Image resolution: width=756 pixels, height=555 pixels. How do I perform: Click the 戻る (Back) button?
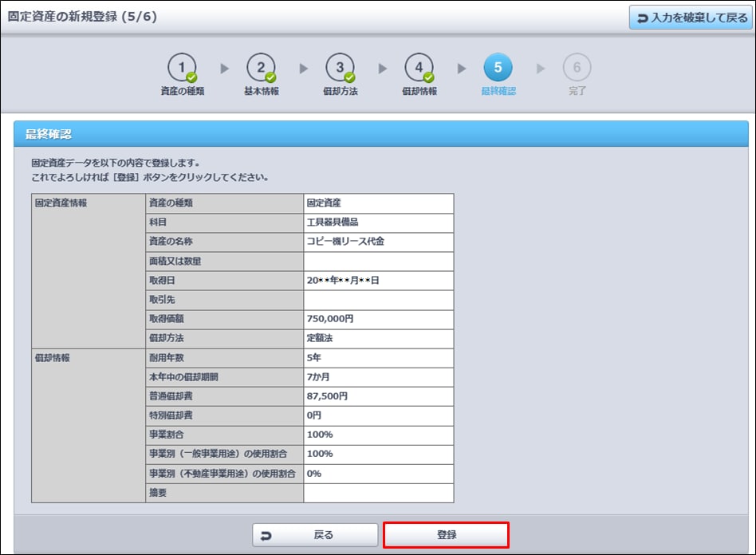[315, 535]
